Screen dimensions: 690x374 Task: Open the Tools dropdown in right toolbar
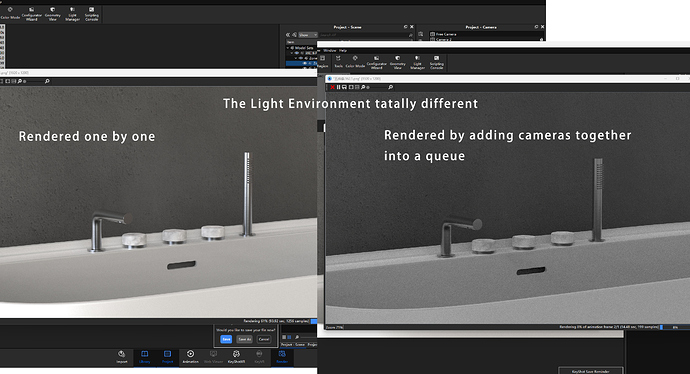pyautogui.click(x=338, y=62)
